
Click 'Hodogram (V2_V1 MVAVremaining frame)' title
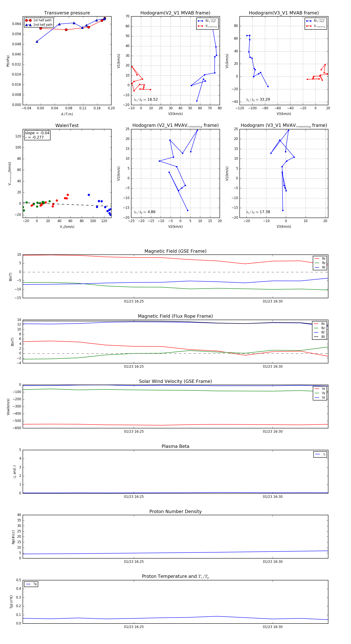click(x=175, y=125)
